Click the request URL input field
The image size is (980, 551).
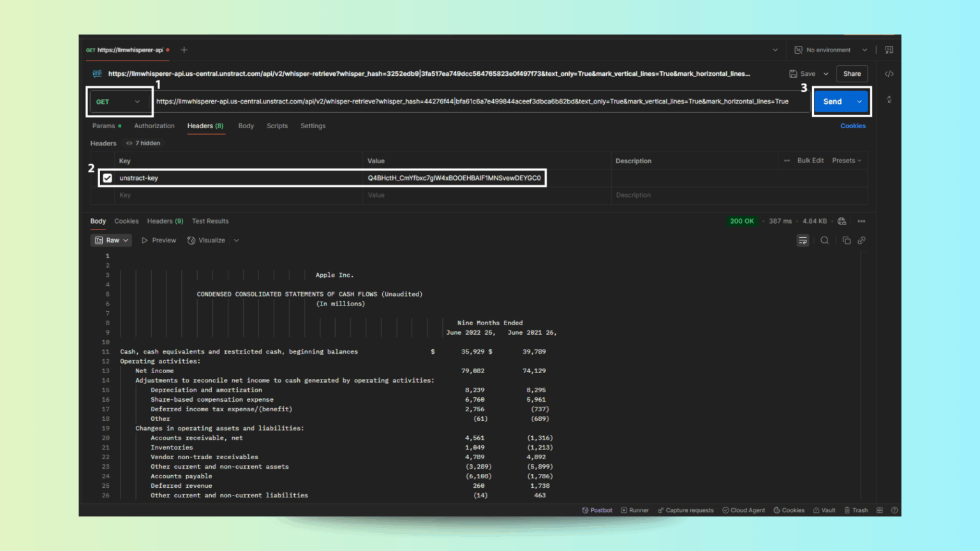click(x=481, y=101)
